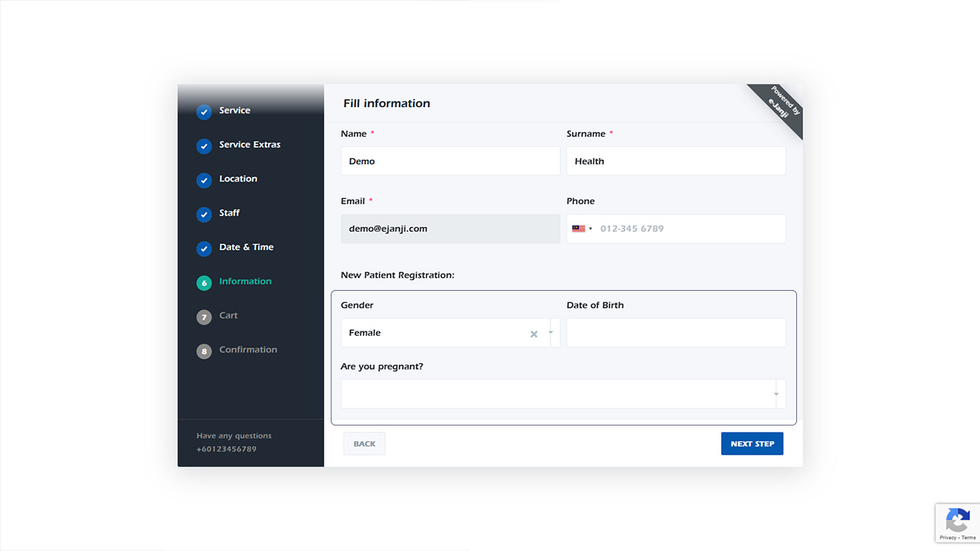Go to the Date & Time step

[x=246, y=247]
